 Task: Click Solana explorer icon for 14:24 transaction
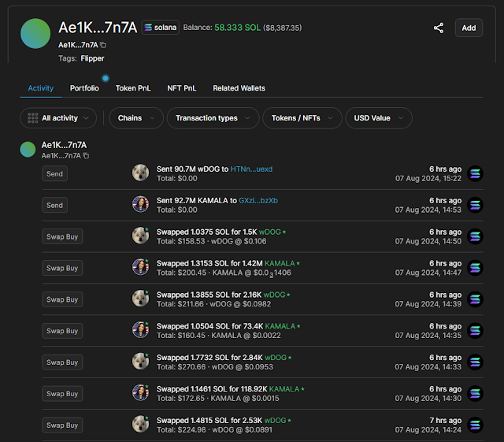(x=475, y=425)
